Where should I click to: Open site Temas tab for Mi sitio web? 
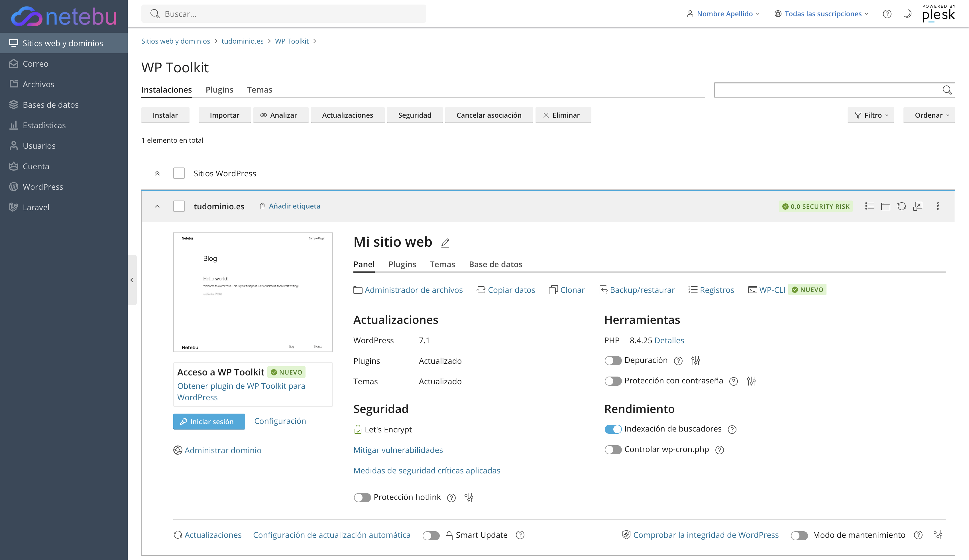(x=442, y=264)
